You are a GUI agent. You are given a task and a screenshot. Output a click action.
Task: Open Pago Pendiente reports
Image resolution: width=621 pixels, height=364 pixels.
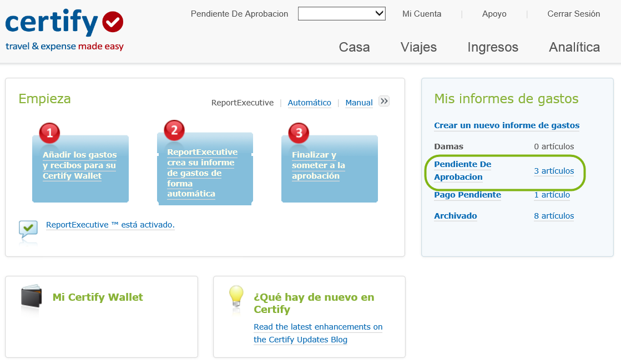coord(467,195)
